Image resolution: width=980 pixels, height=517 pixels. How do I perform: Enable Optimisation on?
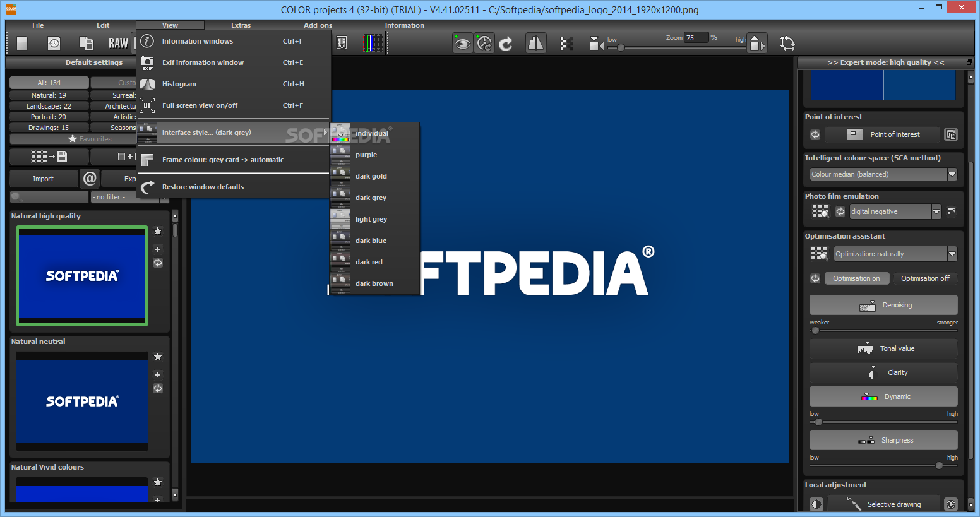point(857,278)
